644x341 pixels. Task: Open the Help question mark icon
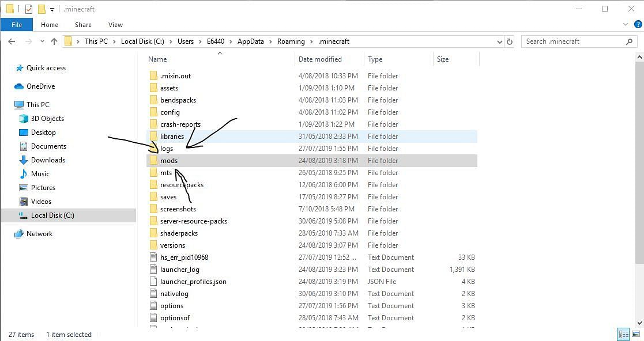tap(638, 25)
